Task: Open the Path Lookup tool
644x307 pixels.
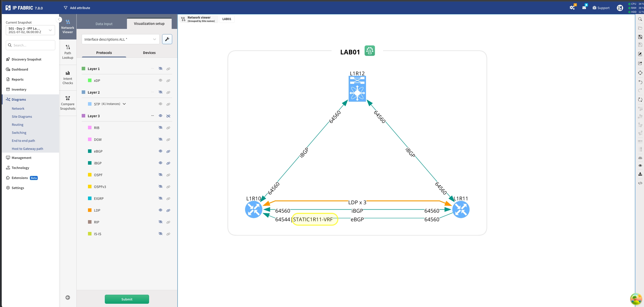Action: point(68,52)
